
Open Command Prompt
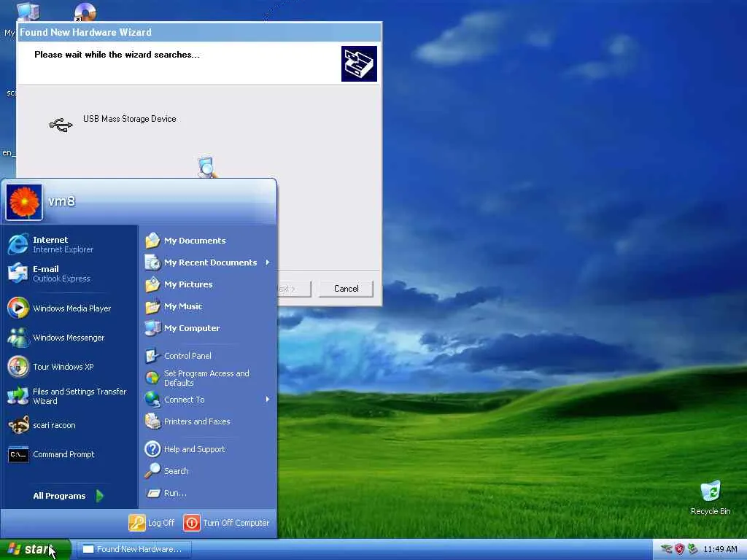(x=69, y=454)
